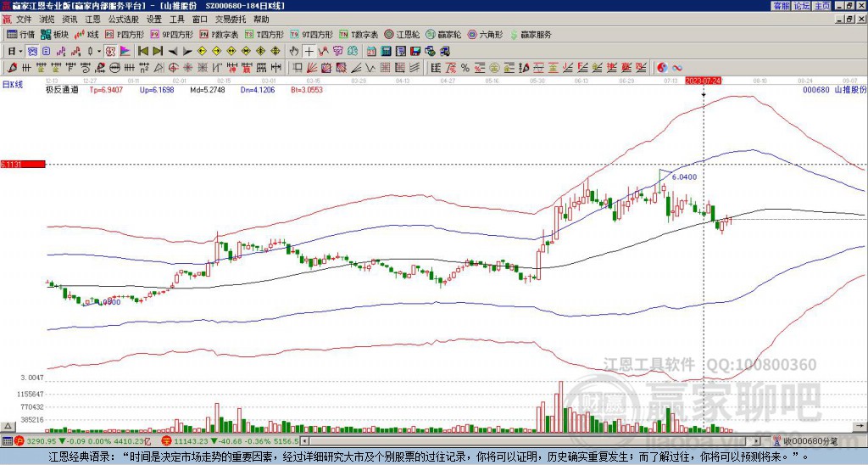
Task: Click the infinity loop icon
Action: point(677,68)
